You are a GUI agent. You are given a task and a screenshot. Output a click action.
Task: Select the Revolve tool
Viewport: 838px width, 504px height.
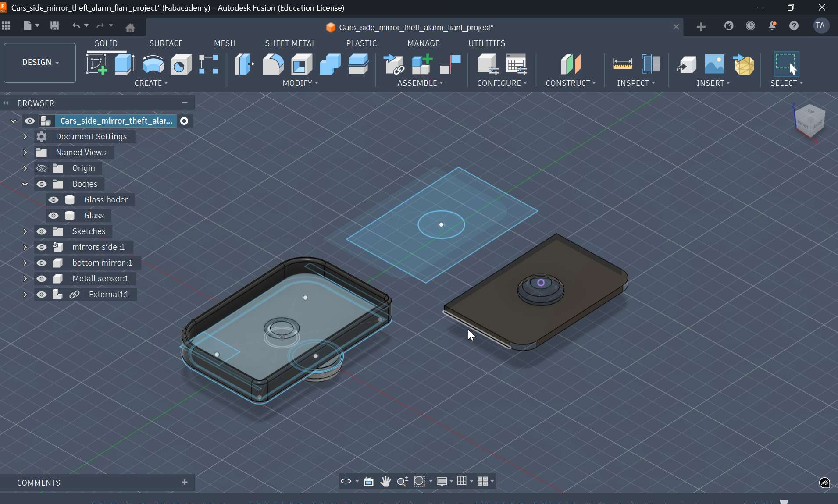tap(153, 64)
